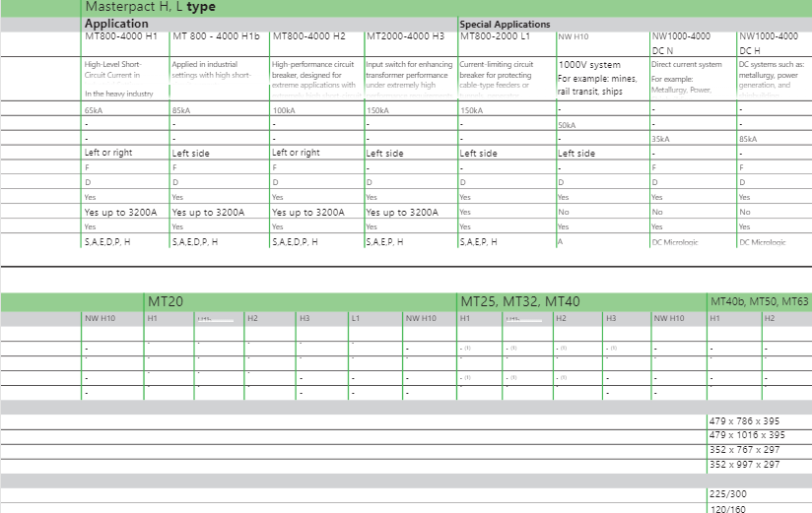Click the 'Special Applications' header cell
Viewport: 812px width, 513px height.
505,24
